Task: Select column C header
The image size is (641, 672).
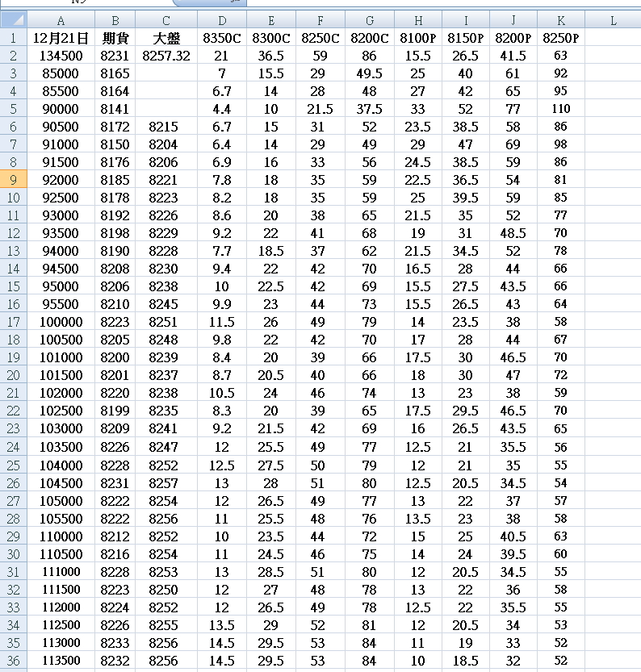Action: 166,19
